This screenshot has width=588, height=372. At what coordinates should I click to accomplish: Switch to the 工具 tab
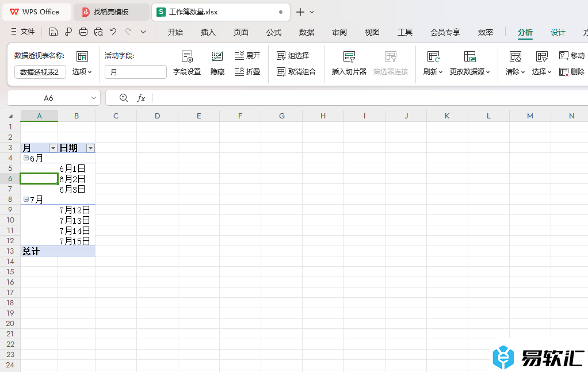[x=405, y=32]
